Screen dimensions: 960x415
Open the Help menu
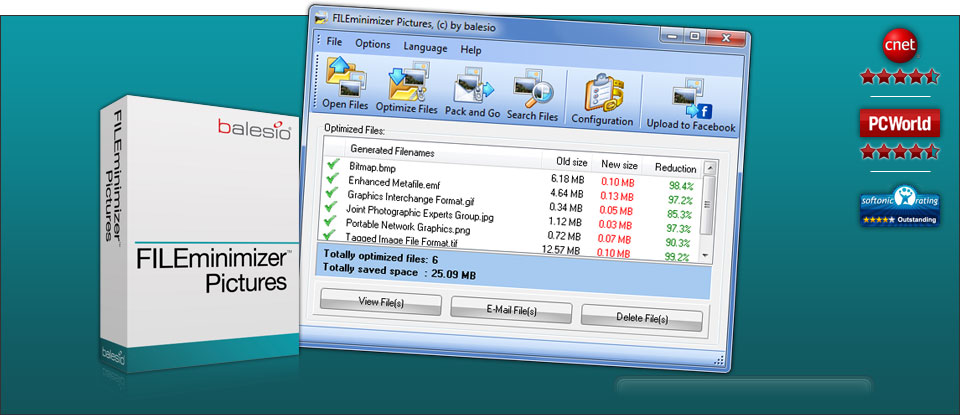(x=471, y=50)
